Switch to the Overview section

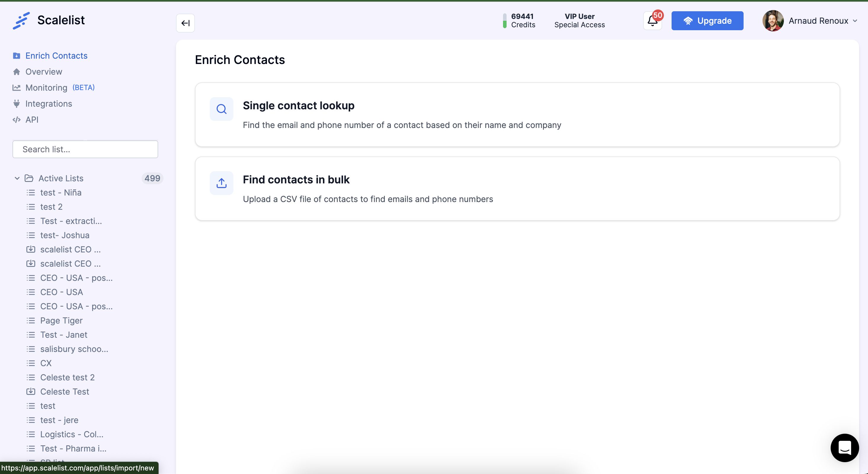point(44,71)
